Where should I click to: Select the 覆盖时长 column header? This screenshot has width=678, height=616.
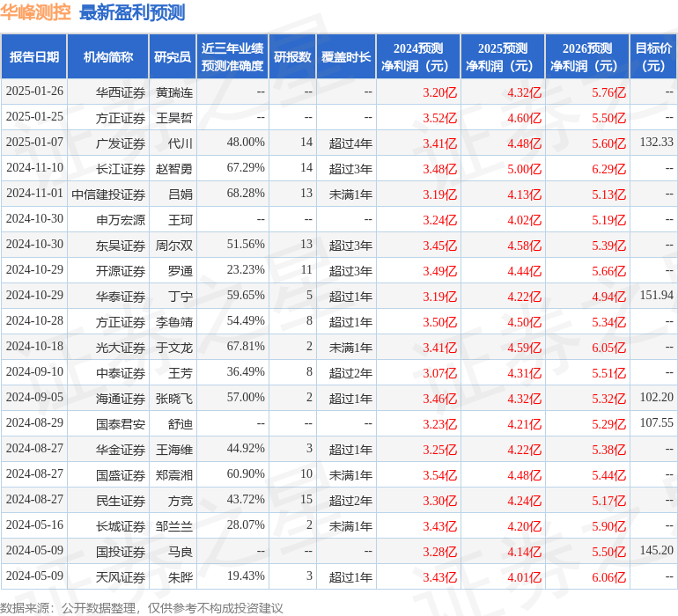[345, 57]
